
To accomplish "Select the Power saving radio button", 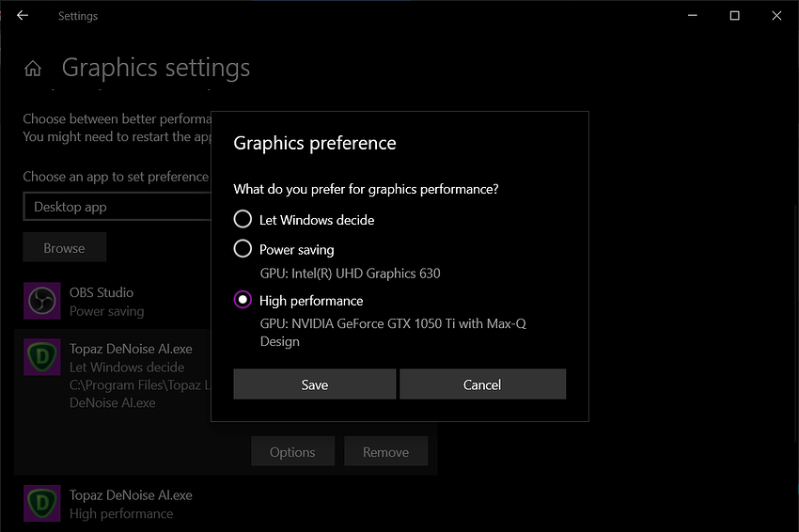I will [x=243, y=249].
